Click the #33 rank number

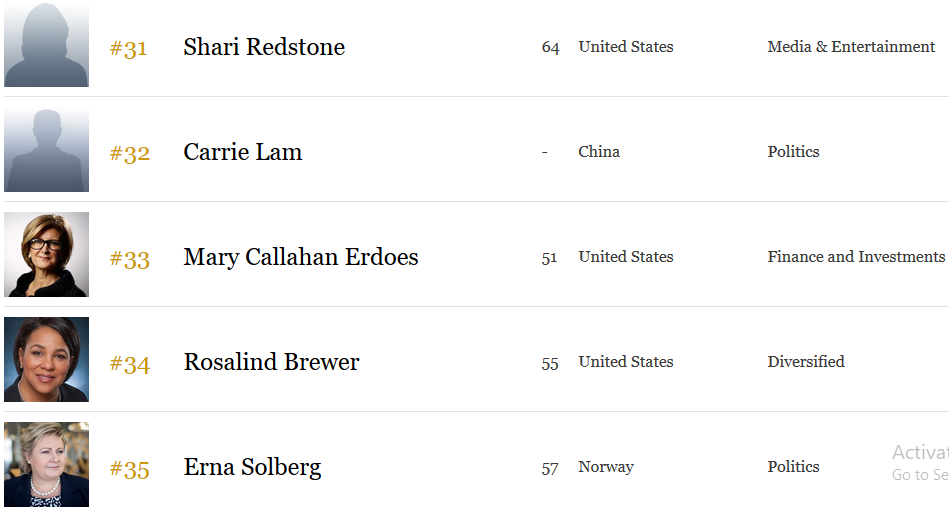pos(130,259)
